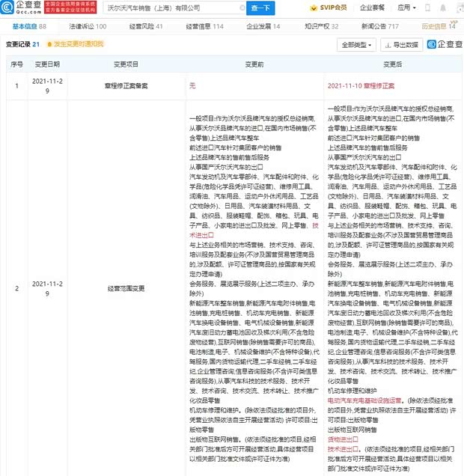This screenshot has height=476, width=464.
Task: Click the red 无 value in row 1
Action: pyautogui.click(x=192, y=86)
